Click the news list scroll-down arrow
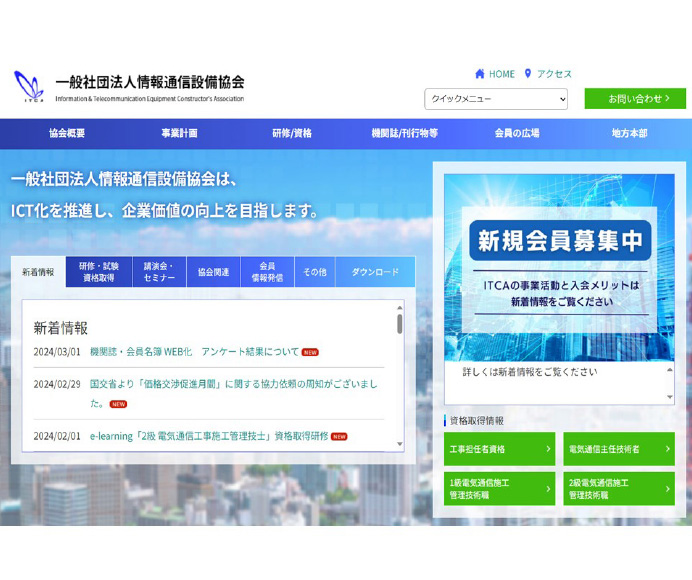Screen dimensions: 692x580 tap(399, 444)
